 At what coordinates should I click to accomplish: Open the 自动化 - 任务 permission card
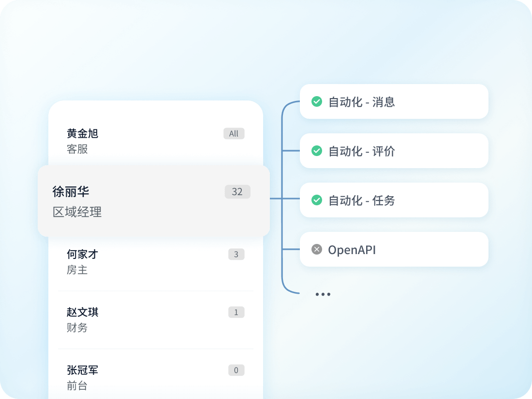pos(394,200)
